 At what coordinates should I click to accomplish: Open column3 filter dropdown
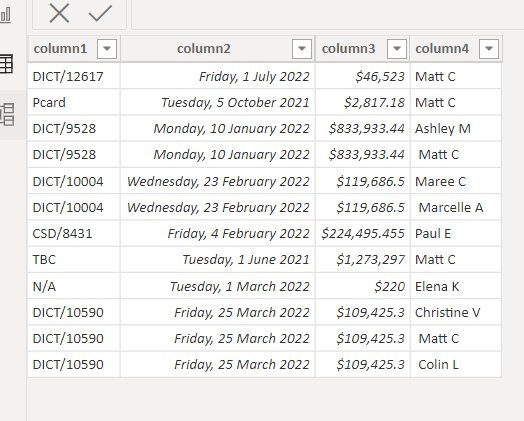397,49
